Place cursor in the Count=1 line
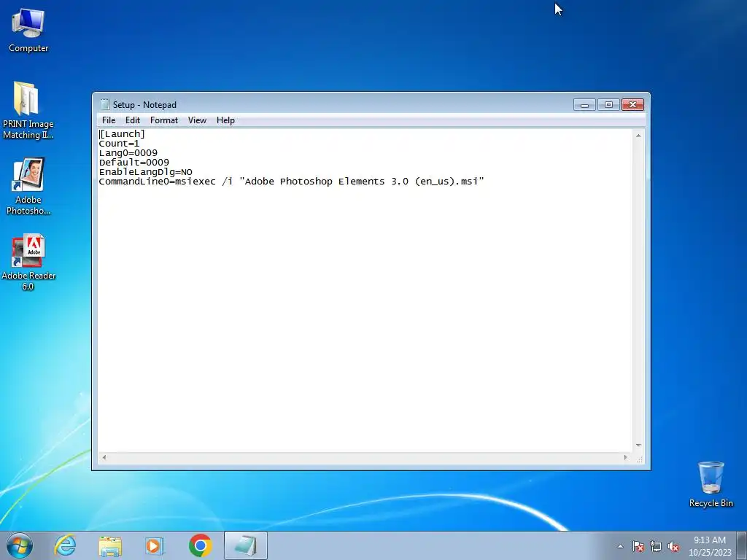Screen dimensions: 747x560 (x=119, y=144)
